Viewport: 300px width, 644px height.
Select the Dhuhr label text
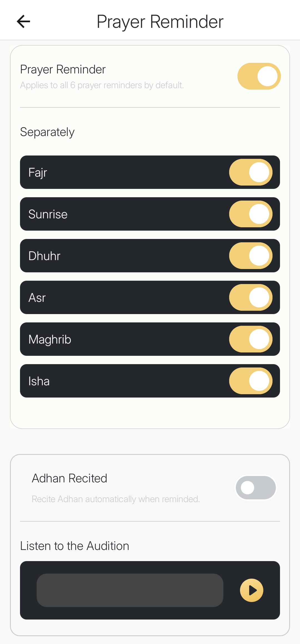click(x=44, y=256)
